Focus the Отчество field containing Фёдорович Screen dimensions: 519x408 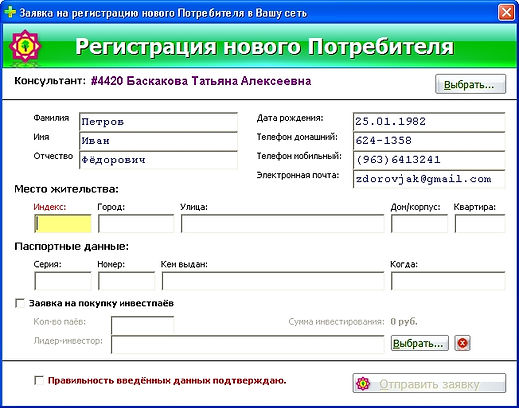click(158, 160)
